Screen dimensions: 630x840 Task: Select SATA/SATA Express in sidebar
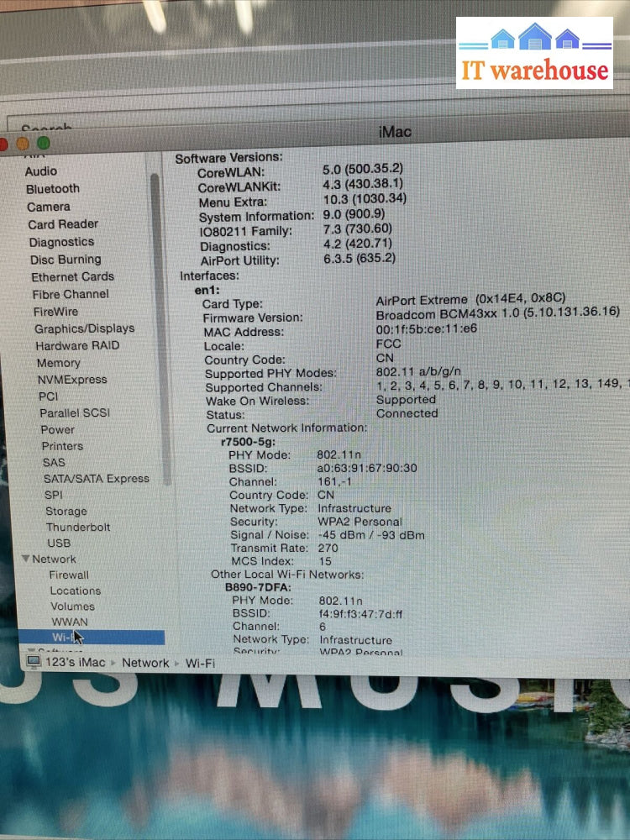96,479
